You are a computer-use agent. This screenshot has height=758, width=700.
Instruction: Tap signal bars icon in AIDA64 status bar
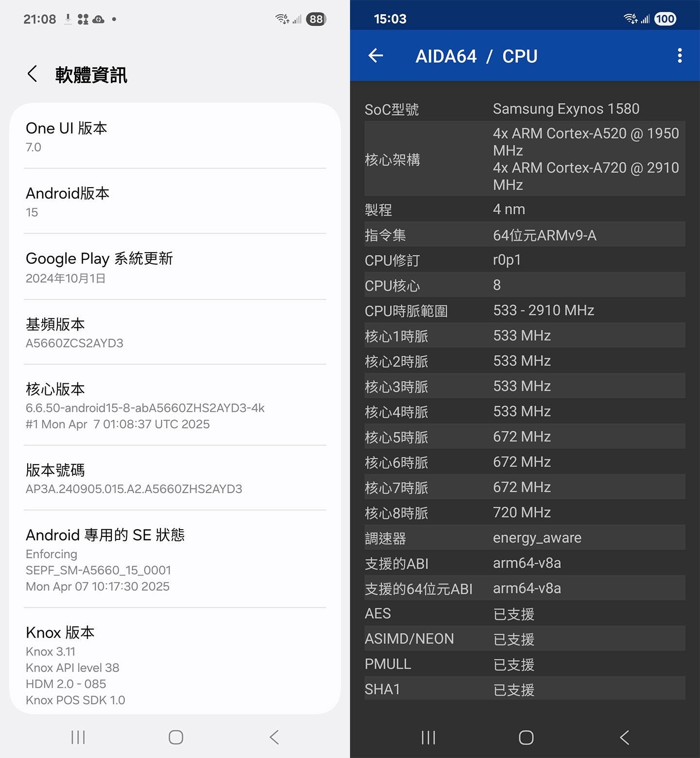click(x=645, y=19)
